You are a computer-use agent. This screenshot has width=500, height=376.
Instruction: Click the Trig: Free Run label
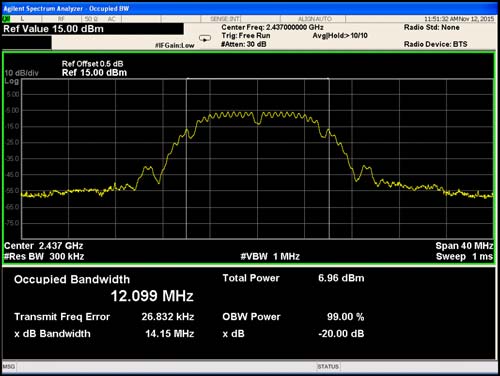click(x=246, y=36)
